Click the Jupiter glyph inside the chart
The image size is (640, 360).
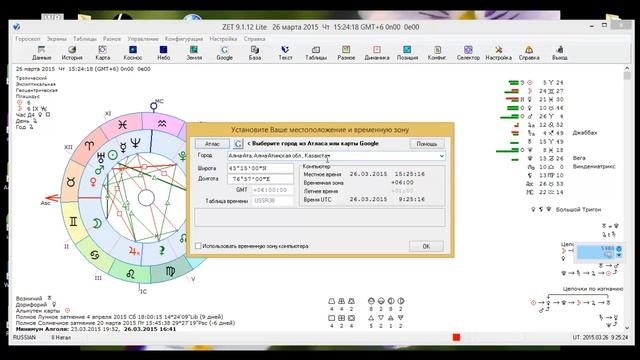(134, 251)
